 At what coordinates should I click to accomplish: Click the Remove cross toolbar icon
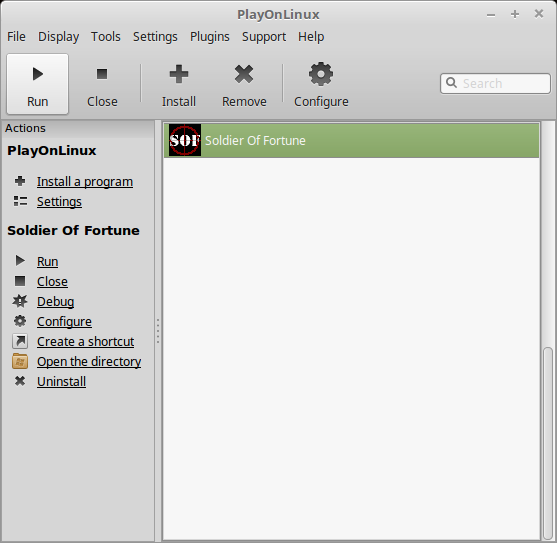[244, 74]
